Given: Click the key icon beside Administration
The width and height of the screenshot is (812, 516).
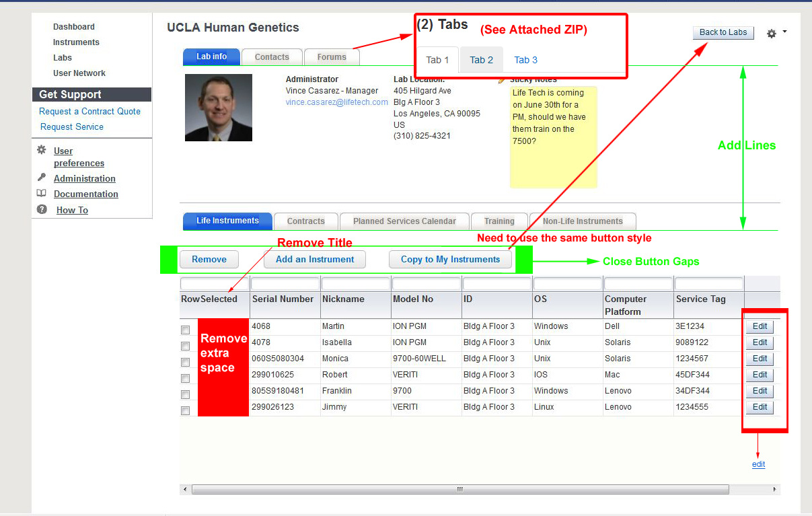Looking at the screenshot, I should [x=42, y=178].
